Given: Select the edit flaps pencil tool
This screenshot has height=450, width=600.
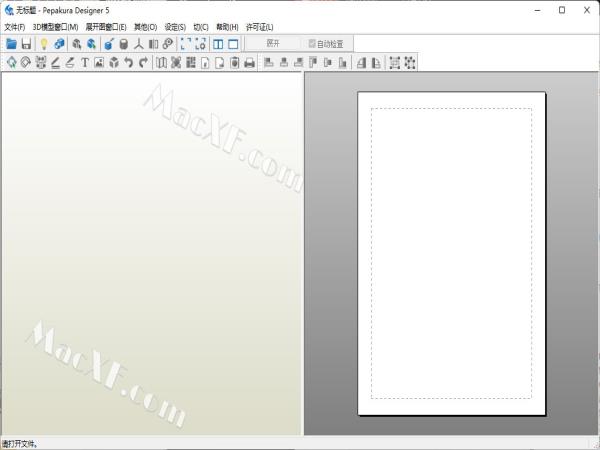Looking at the screenshot, I should (55, 62).
